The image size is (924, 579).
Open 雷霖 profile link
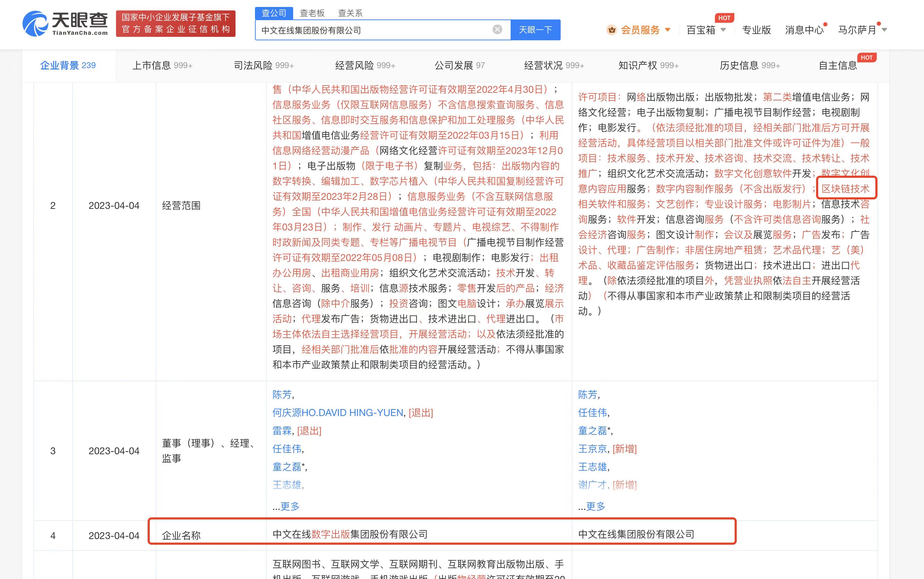click(282, 431)
